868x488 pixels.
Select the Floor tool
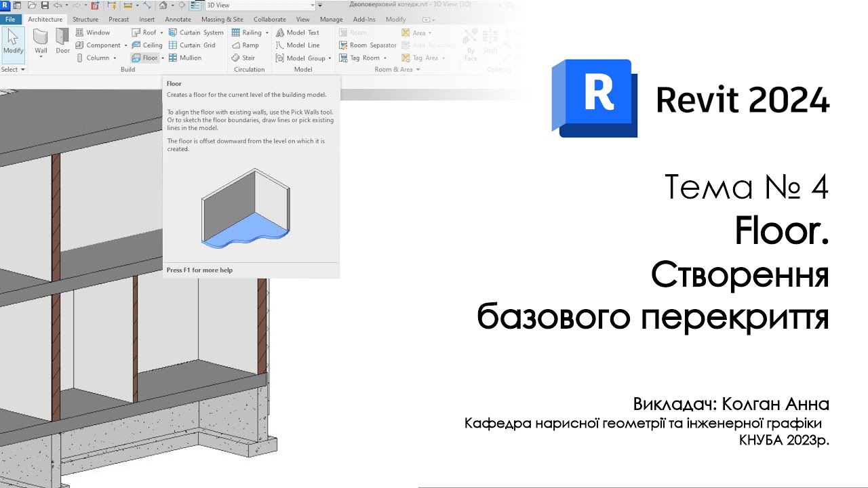(x=144, y=58)
